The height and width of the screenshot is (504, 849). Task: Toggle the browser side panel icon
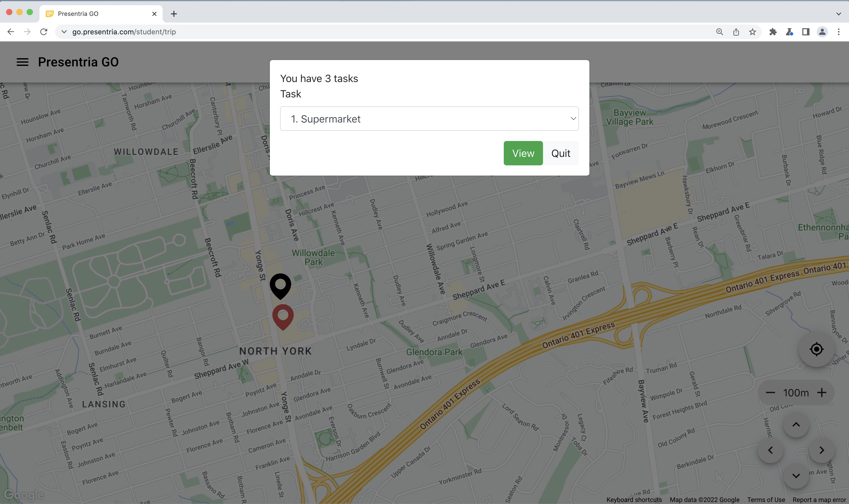pyautogui.click(x=805, y=32)
